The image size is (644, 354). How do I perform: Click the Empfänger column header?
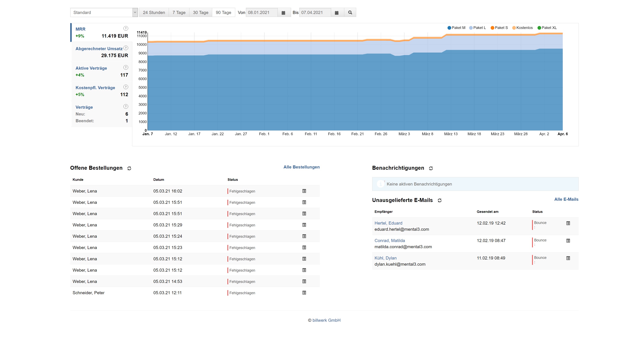pyautogui.click(x=384, y=211)
